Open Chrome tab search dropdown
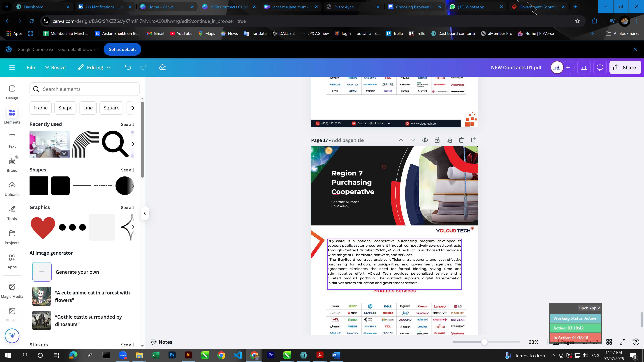Viewport: 644px width, 362px height. (7, 7)
